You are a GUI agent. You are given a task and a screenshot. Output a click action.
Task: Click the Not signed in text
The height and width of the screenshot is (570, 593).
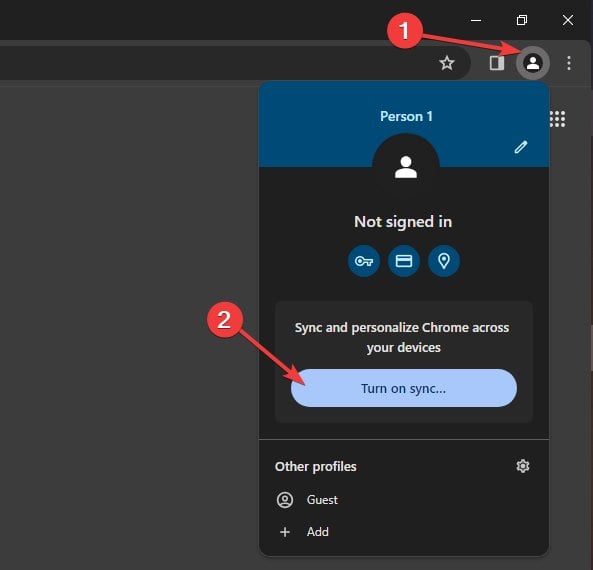tap(403, 222)
